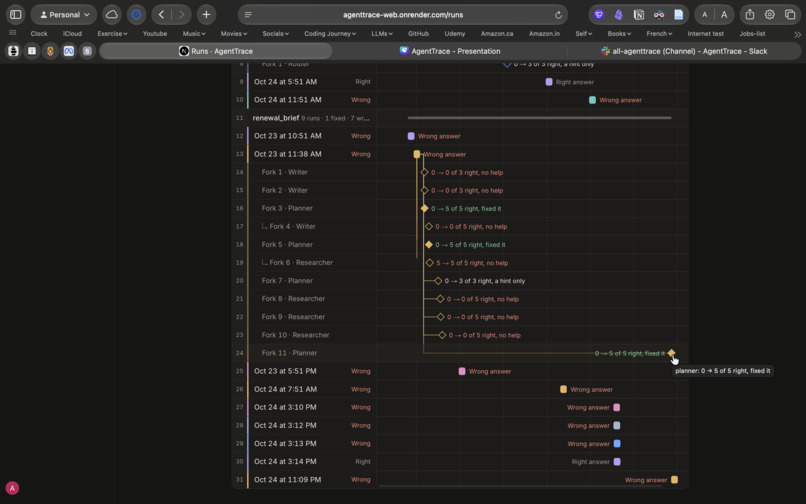Screen dimensions: 806x504
Task: Expand the Socials bookmarks folder
Action: [x=276, y=33]
